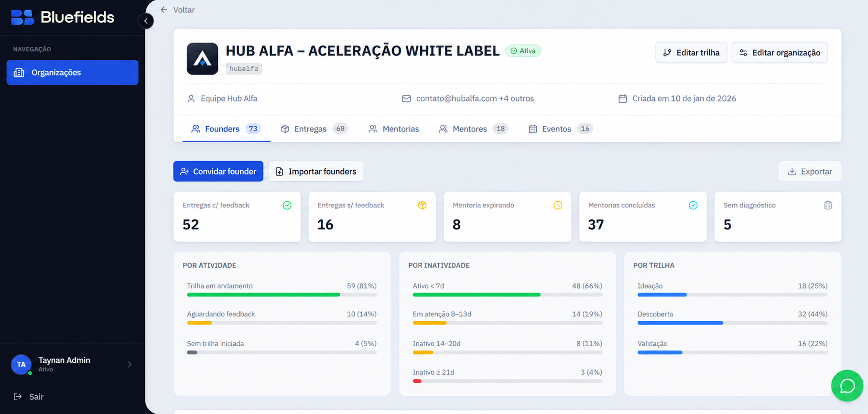Click the Bluefields logo icon
Image resolution: width=868 pixels, height=414 pixels.
point(22,17)
